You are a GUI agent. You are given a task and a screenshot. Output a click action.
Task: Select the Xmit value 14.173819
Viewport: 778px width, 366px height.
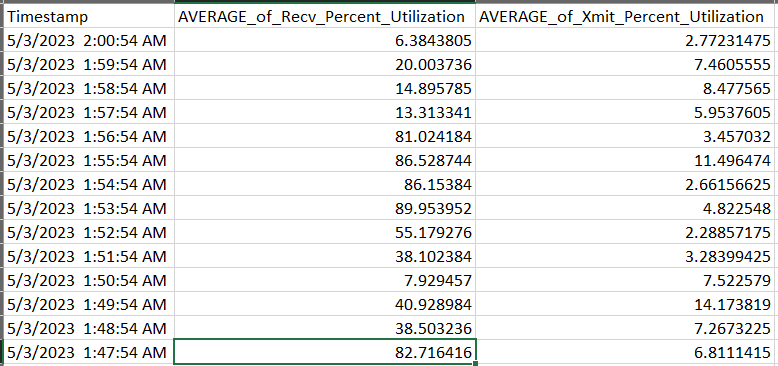pyautogui.click(x=627, y=304)
